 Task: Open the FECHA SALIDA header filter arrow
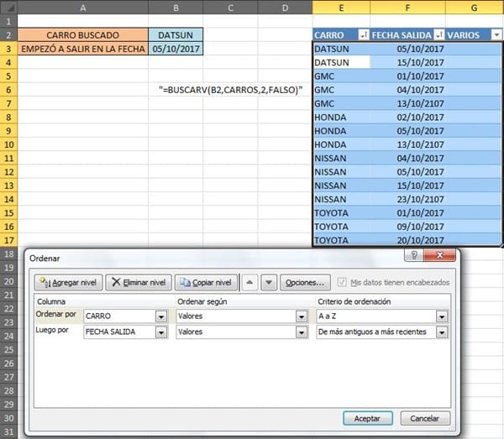coord(439,35)
